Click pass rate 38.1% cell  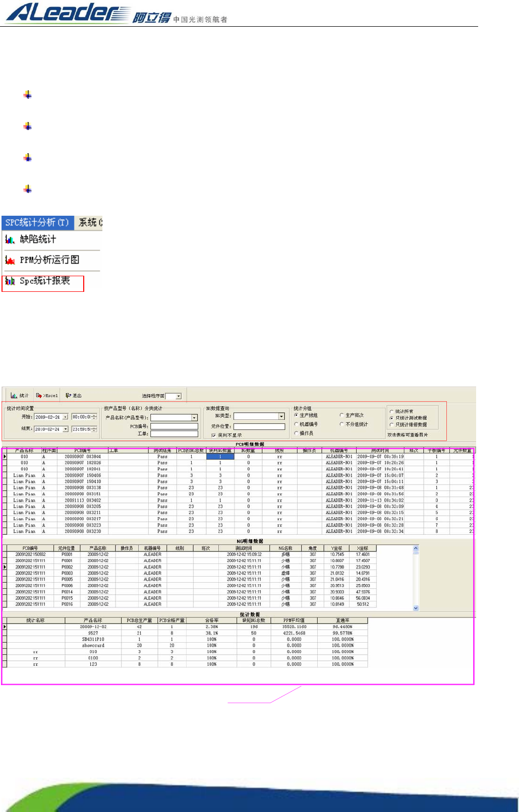[212, 633]
